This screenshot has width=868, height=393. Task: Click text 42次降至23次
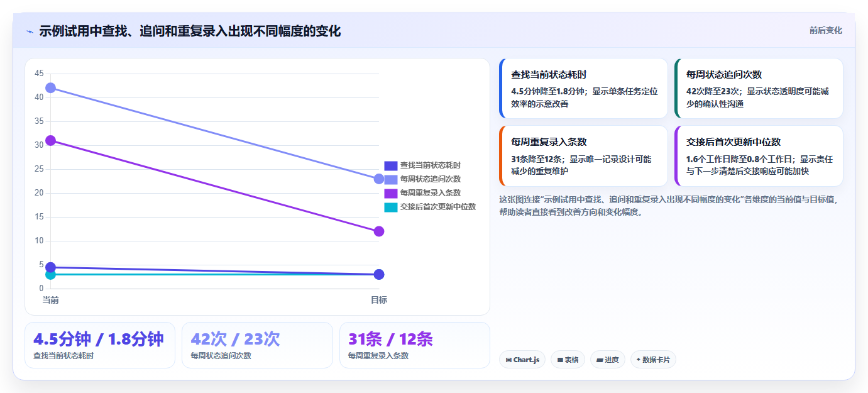pyautogui.click(x=715, y=91)
